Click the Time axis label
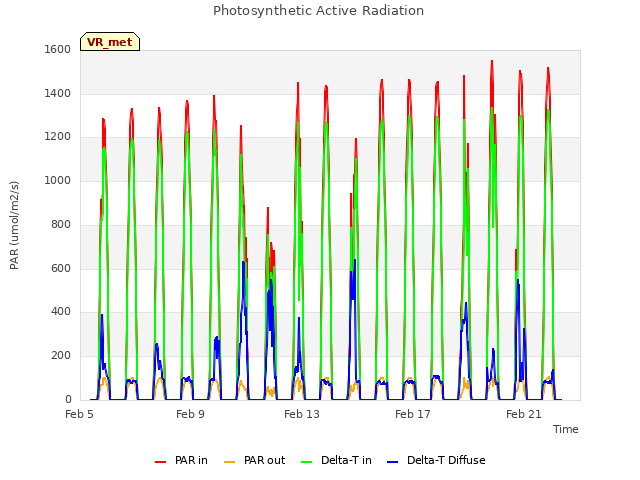 [565, 429]
